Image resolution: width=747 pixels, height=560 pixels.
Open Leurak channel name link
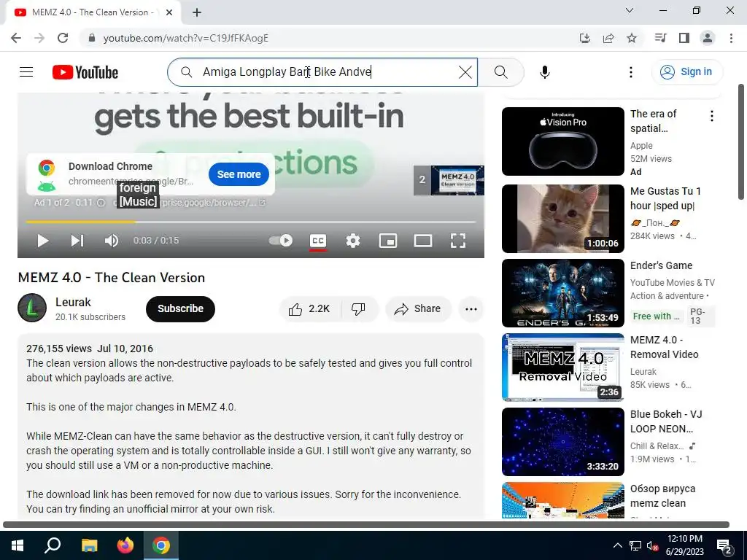click(x=73, y=302)
